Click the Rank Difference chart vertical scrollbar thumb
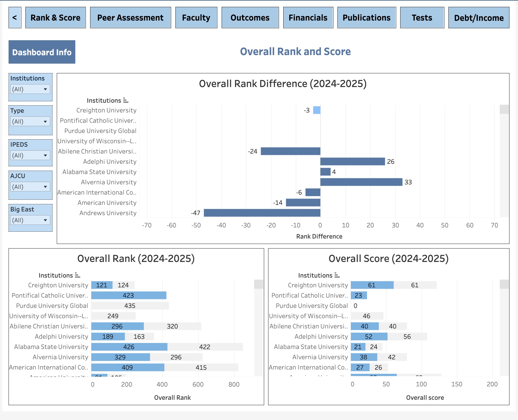 504,109
